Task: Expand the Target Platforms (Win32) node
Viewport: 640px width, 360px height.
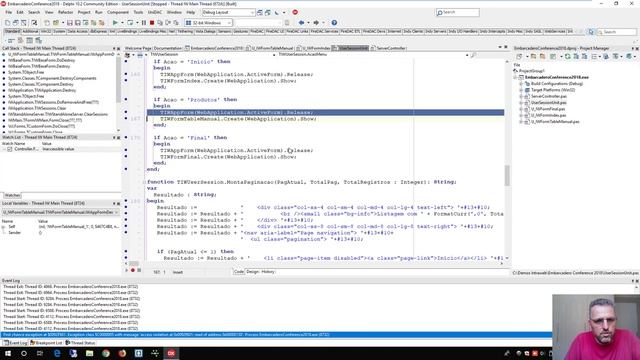Action: 521,90
